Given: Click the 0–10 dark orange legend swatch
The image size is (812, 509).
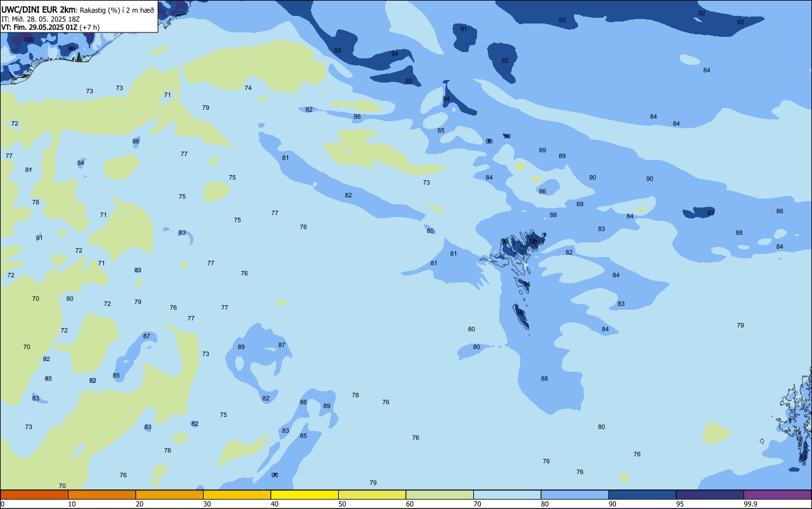Looking at the screenshot, I should (x=34, y=494).
